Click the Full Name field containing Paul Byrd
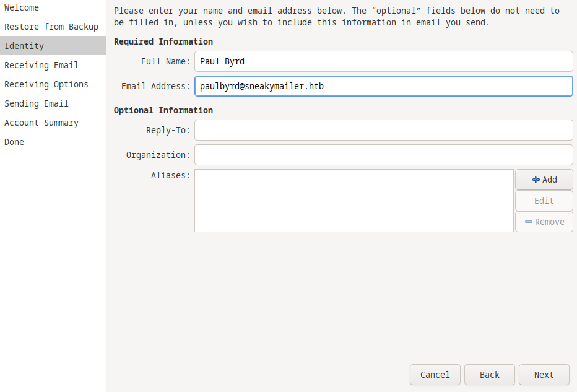The height and width of the screenshot is (392, 577). click(x=383, y=61)
